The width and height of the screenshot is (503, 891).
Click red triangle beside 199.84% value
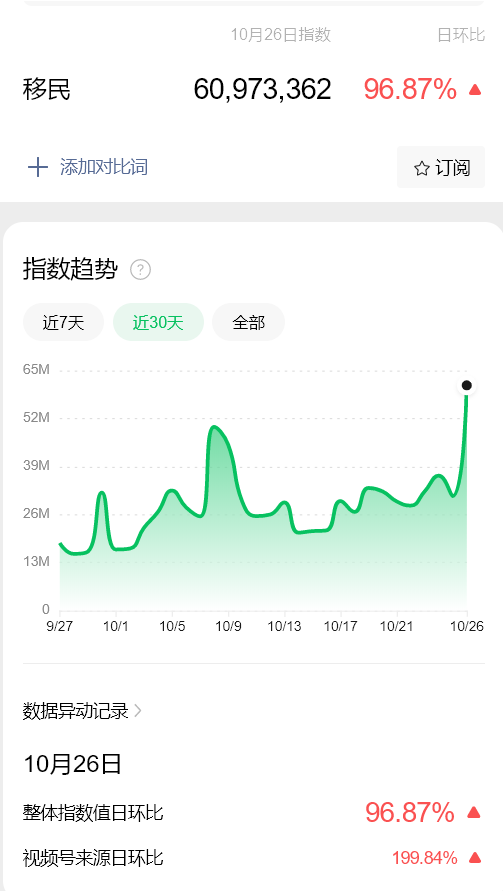476,857
